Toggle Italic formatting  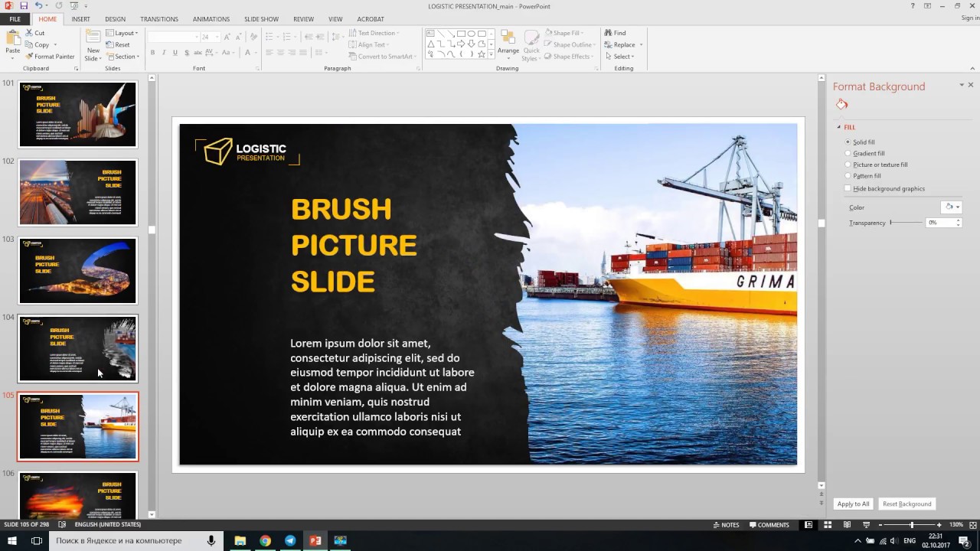[164, 53]
